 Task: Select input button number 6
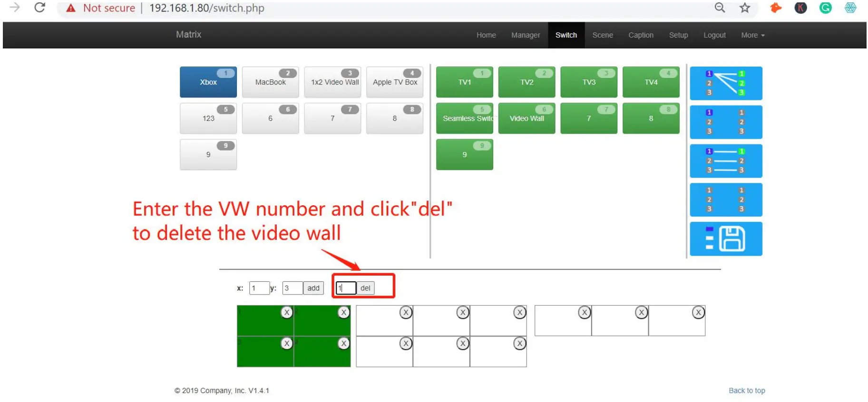(x=270, y=118)
